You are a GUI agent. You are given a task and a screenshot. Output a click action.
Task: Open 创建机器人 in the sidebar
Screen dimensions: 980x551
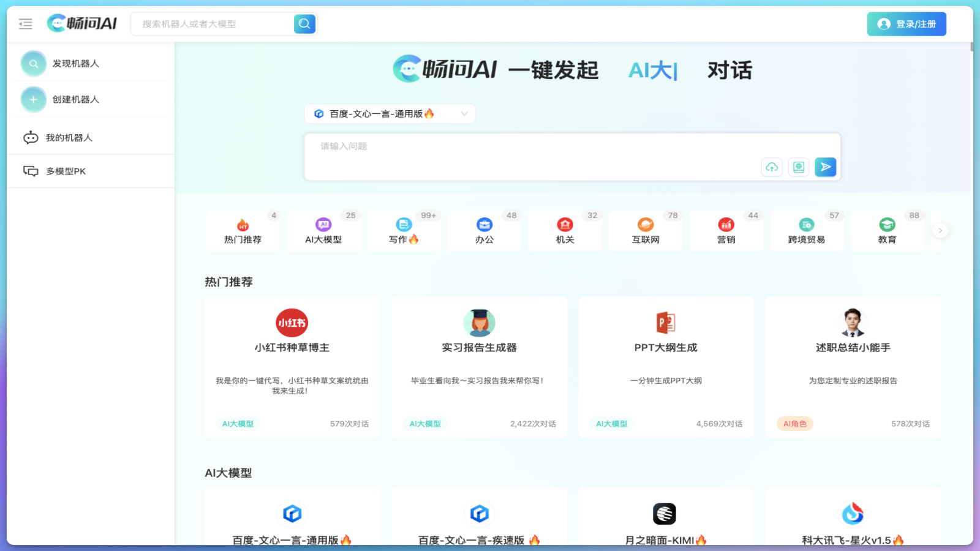91,99
